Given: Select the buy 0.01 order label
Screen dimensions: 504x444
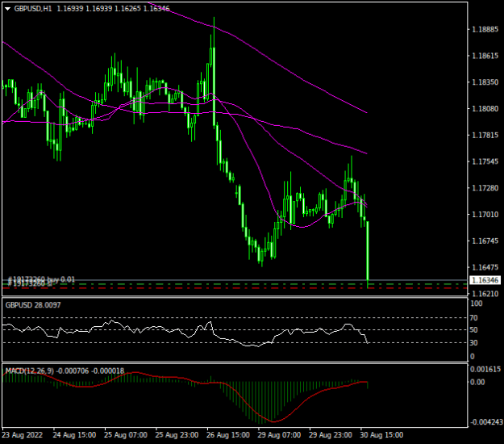Looking at the screenshot, I should tap(41, 279).
